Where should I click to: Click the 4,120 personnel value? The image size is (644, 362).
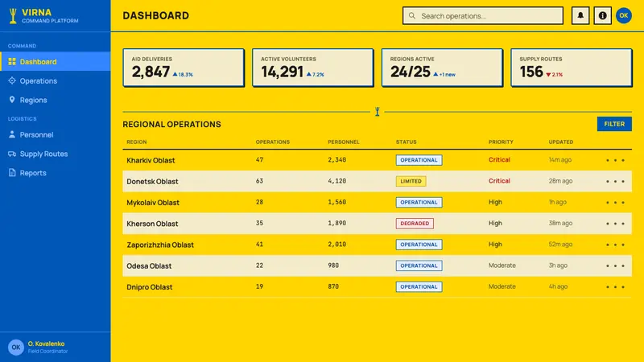pos(336,181)
